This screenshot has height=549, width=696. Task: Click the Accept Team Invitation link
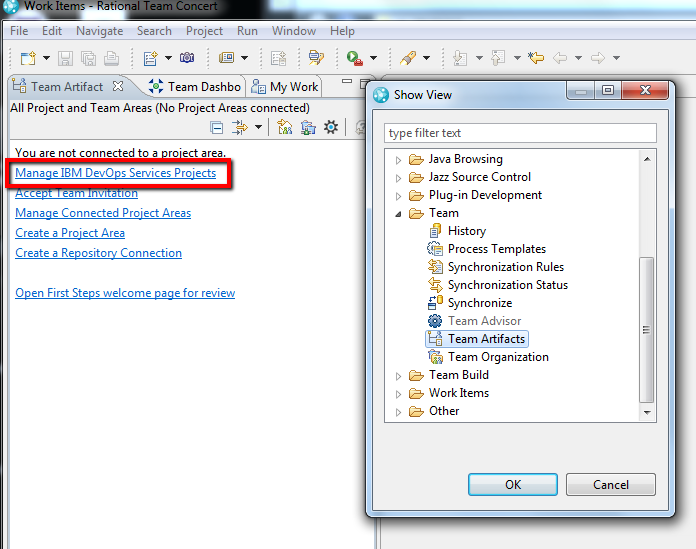[x=76, y=193]
